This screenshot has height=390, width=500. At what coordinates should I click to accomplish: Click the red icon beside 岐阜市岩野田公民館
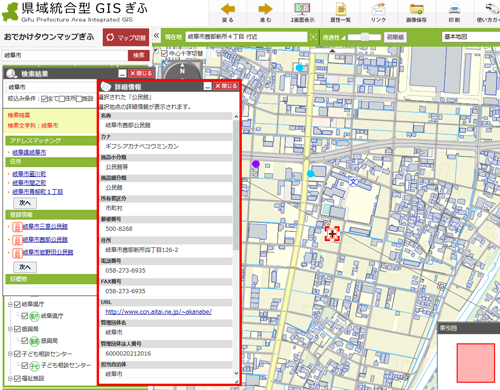pyautogui.click(x=17, y=253)
